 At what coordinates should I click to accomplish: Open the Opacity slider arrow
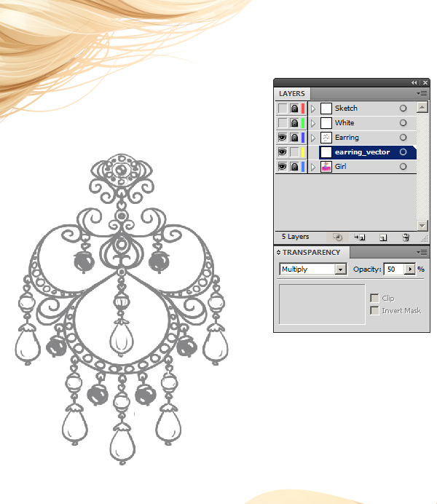point(409,269)
